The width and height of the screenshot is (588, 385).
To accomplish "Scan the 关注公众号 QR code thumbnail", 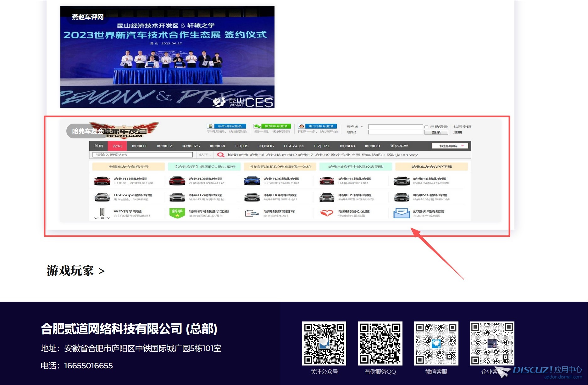I will [324, 344].
